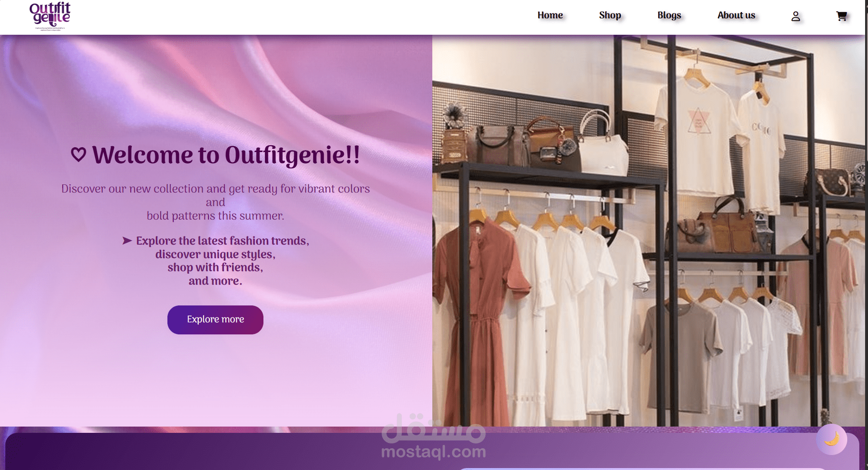
Task: Click the shop with friends text line
Action: (x=215, y=267)
